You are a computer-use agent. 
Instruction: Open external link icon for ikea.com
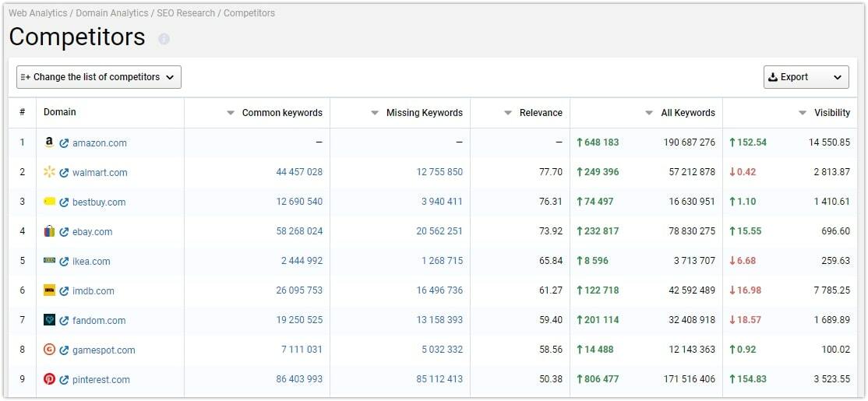coord(64,262)
